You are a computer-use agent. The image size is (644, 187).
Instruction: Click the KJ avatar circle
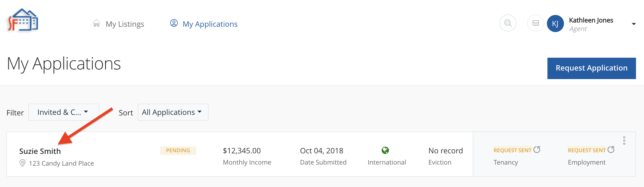pyautogui.click(x=555, y=24)
